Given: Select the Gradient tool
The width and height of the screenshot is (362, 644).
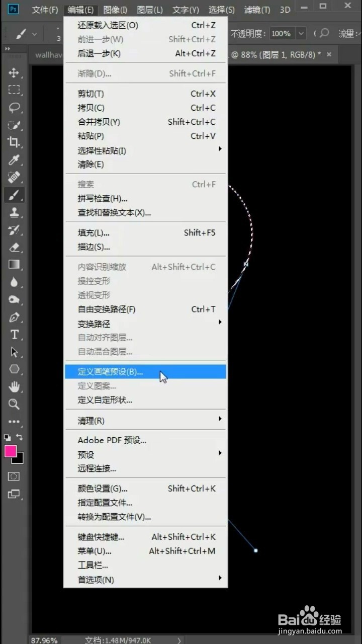Looking at the screenshot, I should click(x=14, y=265).
